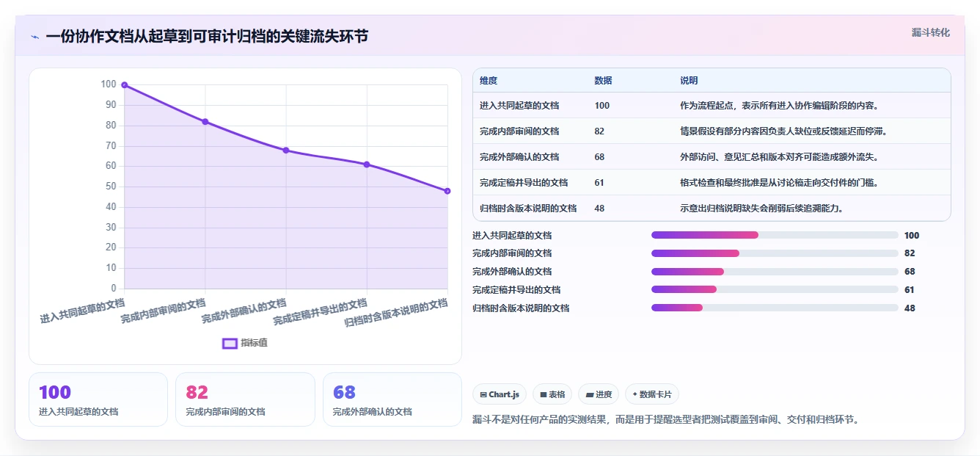Image resolution: width=980 pixels, height=456 pixels.
Task: Click description about 归档说明缺失
Action: 761,209
